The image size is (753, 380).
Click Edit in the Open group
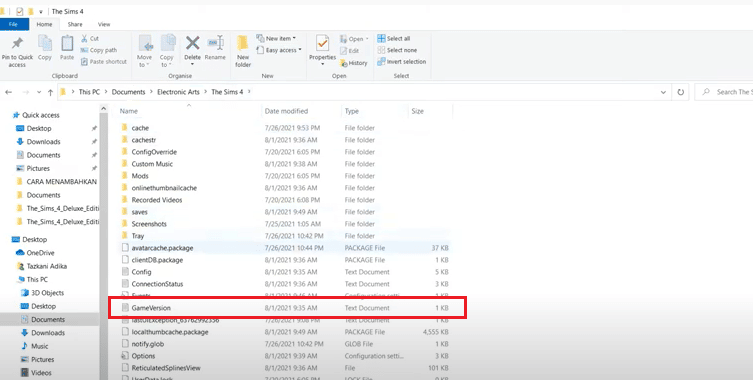coord(350,50)
